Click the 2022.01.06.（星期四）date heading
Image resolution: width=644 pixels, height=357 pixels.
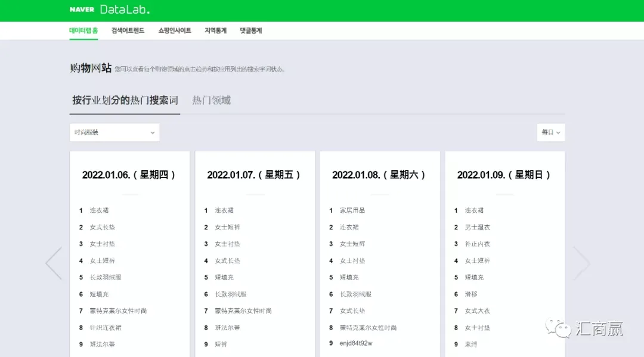coord(130,175)
